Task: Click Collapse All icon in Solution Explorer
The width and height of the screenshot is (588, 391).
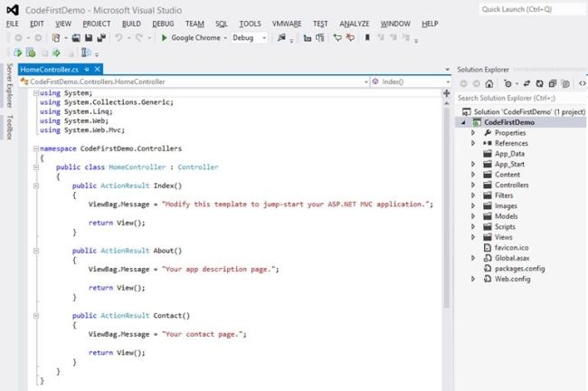Action: point(553,83)
